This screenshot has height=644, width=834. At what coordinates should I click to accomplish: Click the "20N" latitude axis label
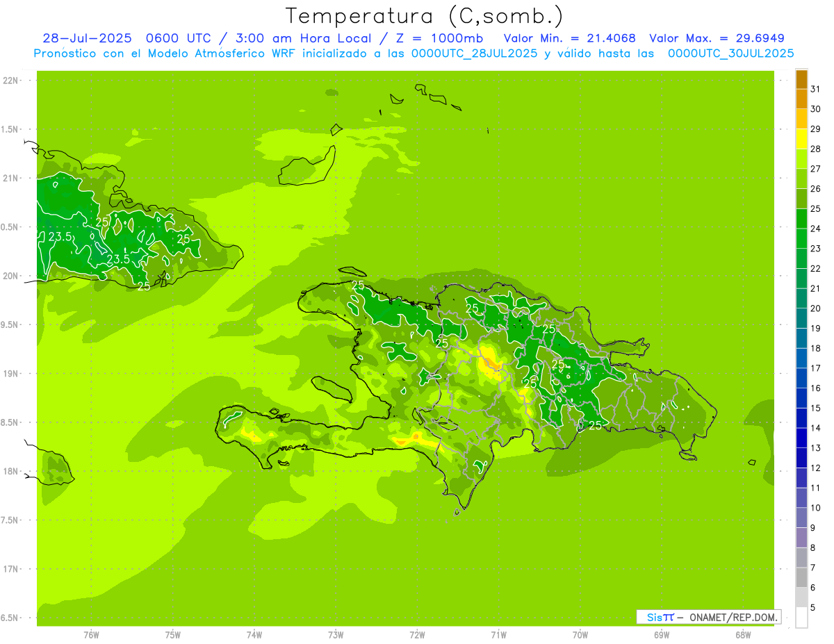click(x=10, y=276)
